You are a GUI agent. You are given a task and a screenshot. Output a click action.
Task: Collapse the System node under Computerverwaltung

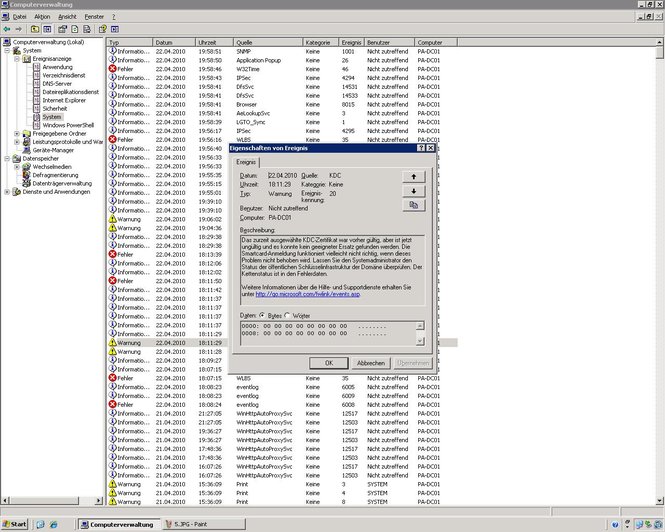point(7,50)
